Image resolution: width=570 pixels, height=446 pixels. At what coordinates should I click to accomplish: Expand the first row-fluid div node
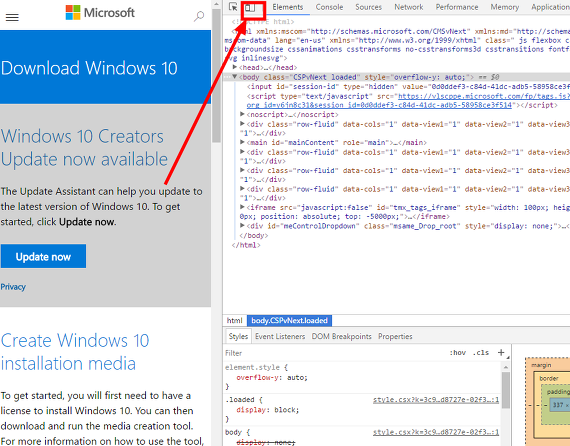242,124
